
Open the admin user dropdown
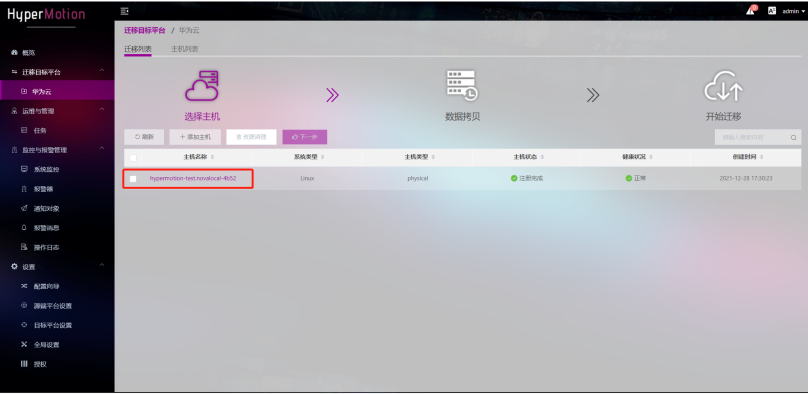[x=793, y=11]
